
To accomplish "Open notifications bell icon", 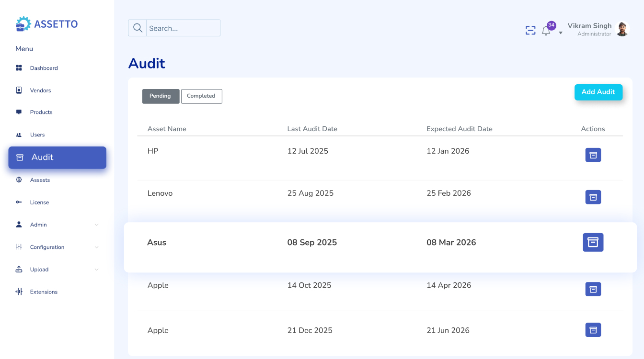I will pyautogui.click(x=546, y=31).
